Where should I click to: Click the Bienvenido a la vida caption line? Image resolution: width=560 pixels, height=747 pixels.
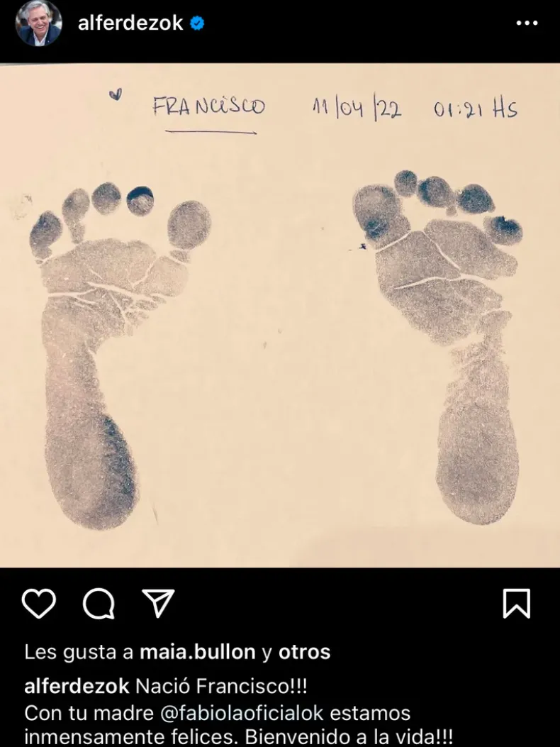(x=349, y=738)
